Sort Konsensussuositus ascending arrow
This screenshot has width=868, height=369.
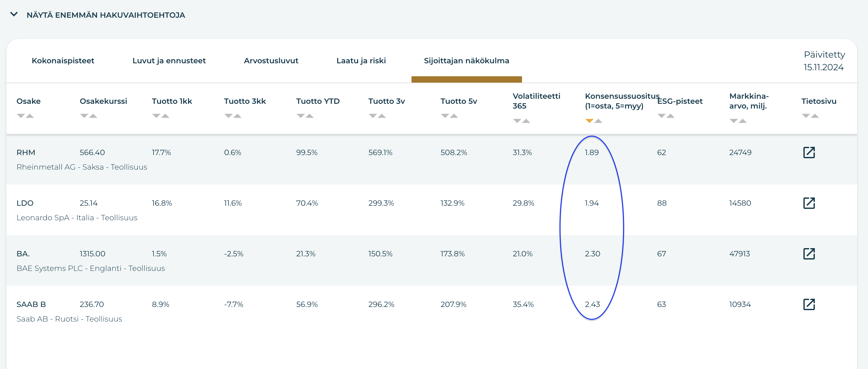tap(598, 121)
